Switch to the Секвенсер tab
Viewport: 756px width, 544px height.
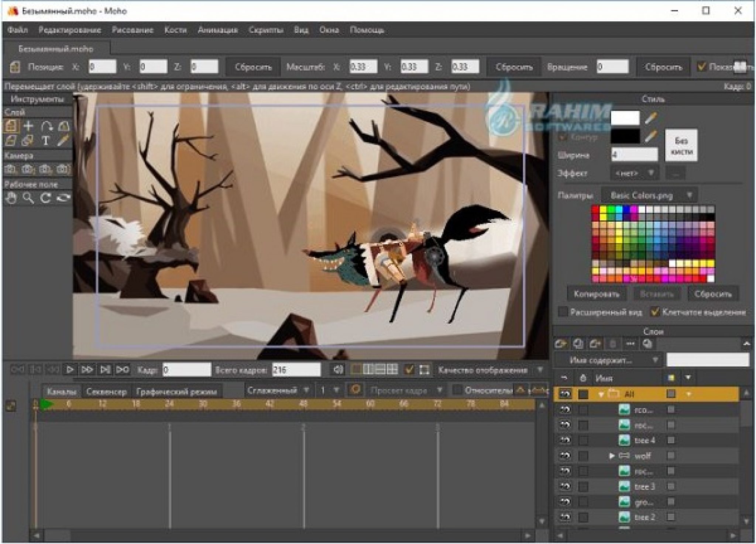pos(106,392)
